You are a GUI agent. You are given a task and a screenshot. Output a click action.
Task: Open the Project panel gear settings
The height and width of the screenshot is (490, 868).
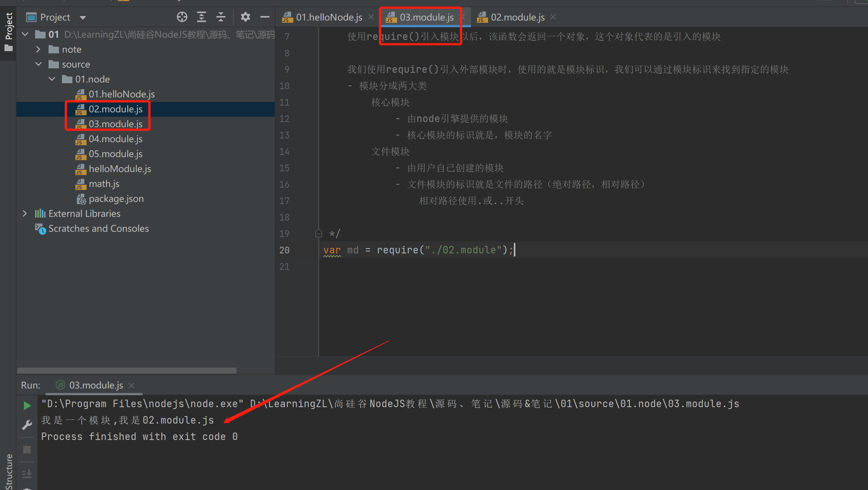(x=245, y=17)
